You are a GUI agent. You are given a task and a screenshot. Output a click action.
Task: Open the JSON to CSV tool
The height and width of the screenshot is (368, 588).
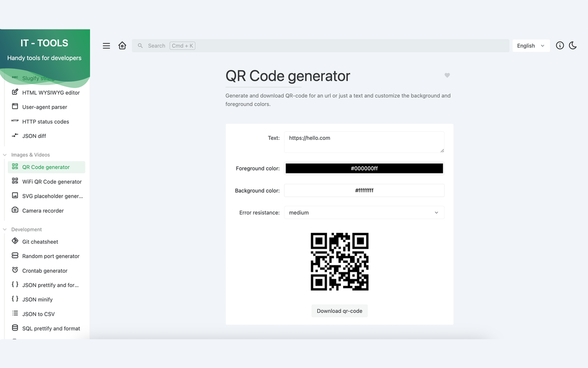(46, 314)
